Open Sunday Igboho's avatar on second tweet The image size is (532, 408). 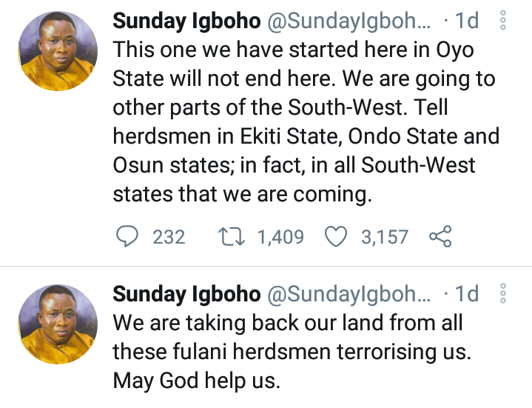pos(58,324)
